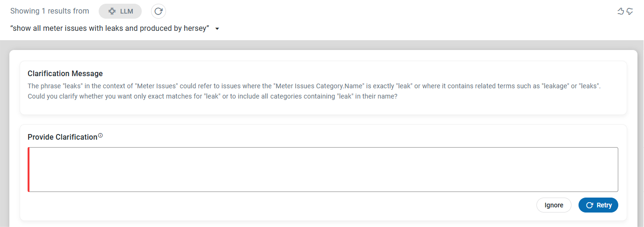Expand the search query dropdown arrow
Screen dimensions: 644x227
(217, 28)
